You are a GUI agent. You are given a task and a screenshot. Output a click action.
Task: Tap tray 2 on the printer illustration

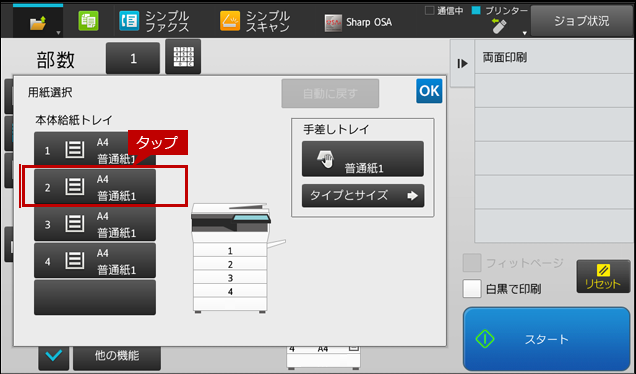230,264
